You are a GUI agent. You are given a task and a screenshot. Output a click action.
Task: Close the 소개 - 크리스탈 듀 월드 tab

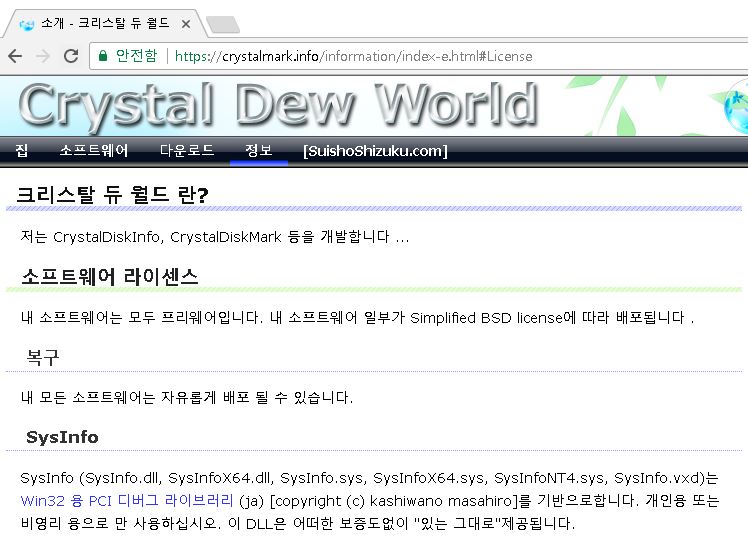186,24
